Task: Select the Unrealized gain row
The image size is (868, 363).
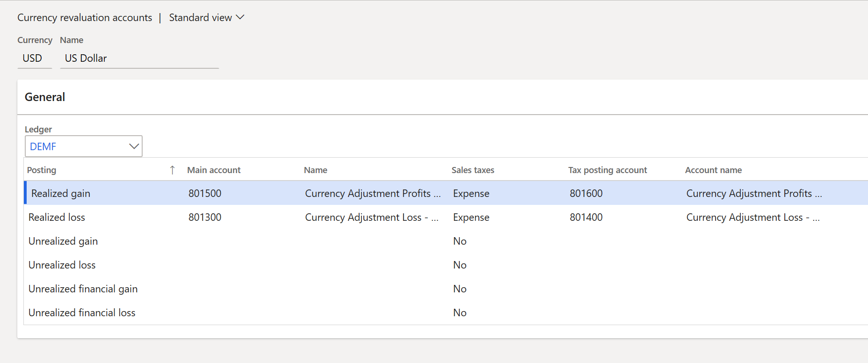Action: (446, 241)
